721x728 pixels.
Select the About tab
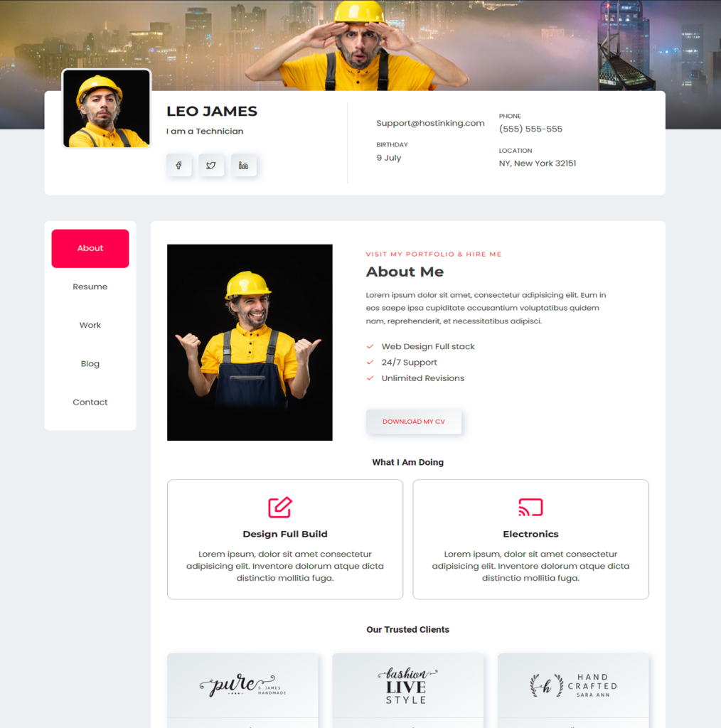(x=90, y=248)
